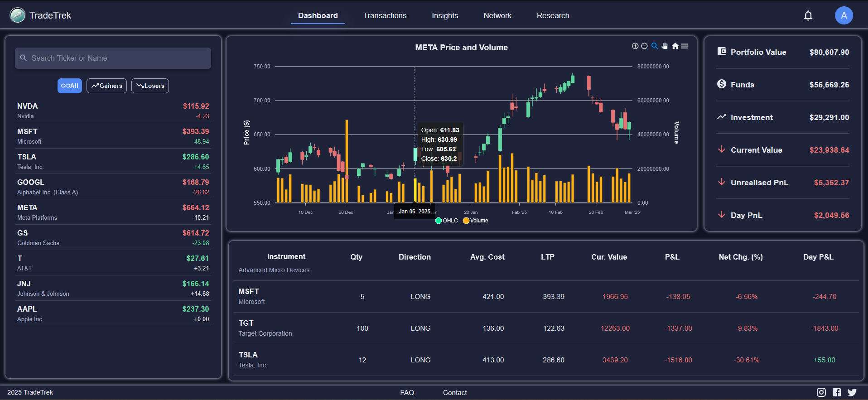The height and width of the screenshot is (400, 868).
Task: Select JNJ Johnson & Johnson in watchlist
Action: [x=113, y=288]
